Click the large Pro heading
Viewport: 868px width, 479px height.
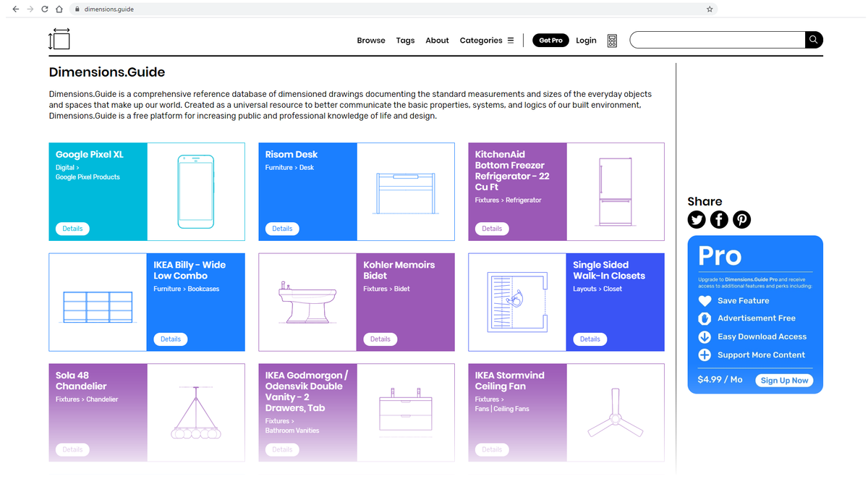tap(720, 256)
